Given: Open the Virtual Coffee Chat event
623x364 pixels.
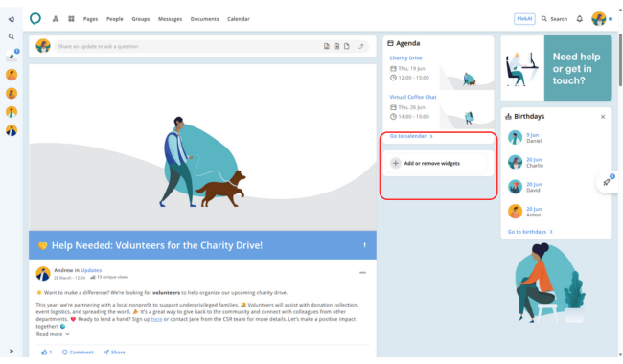Looking at the screenshot, I should (413, 97).
